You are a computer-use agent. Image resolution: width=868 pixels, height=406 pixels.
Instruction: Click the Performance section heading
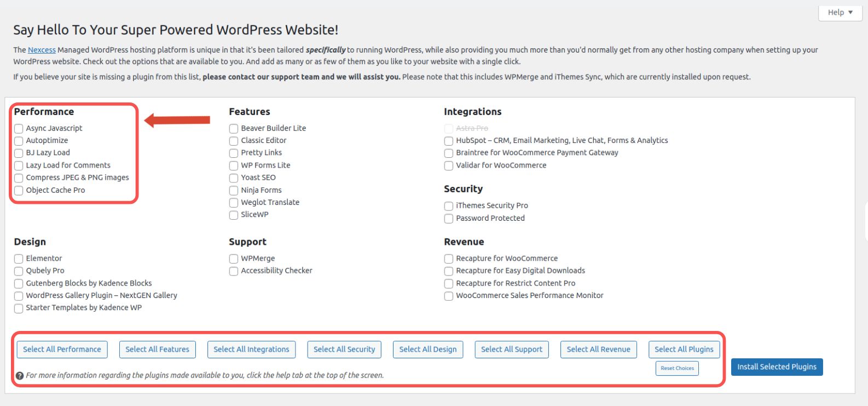[x=44, y=112]
